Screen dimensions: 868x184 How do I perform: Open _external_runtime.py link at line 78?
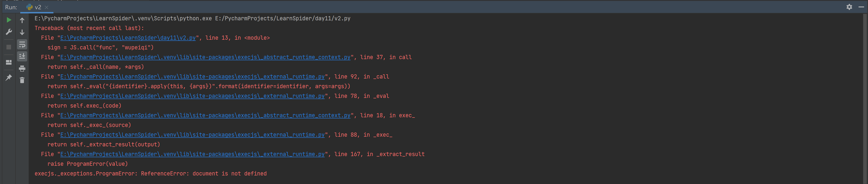192,96
